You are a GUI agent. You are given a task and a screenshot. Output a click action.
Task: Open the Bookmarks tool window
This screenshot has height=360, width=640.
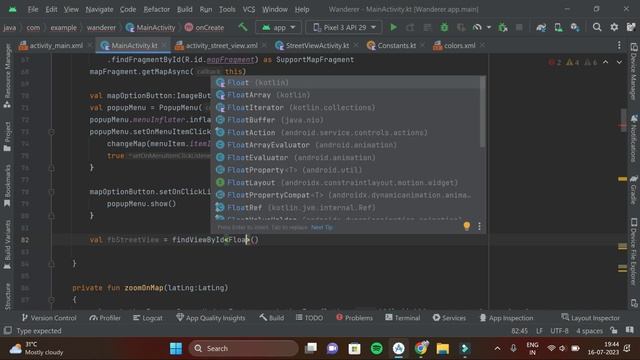(7, 186)
